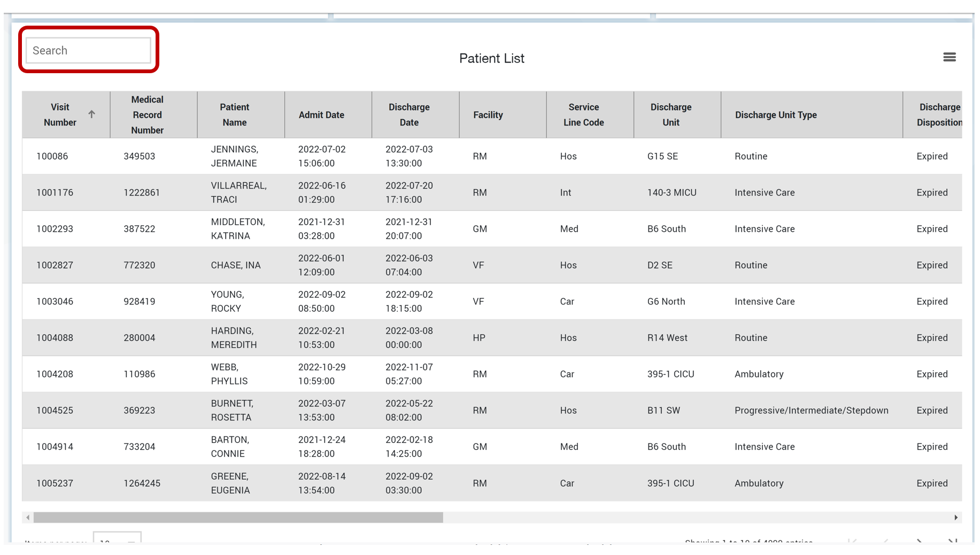Click medical record number 733204

click(x=140, y=447)
